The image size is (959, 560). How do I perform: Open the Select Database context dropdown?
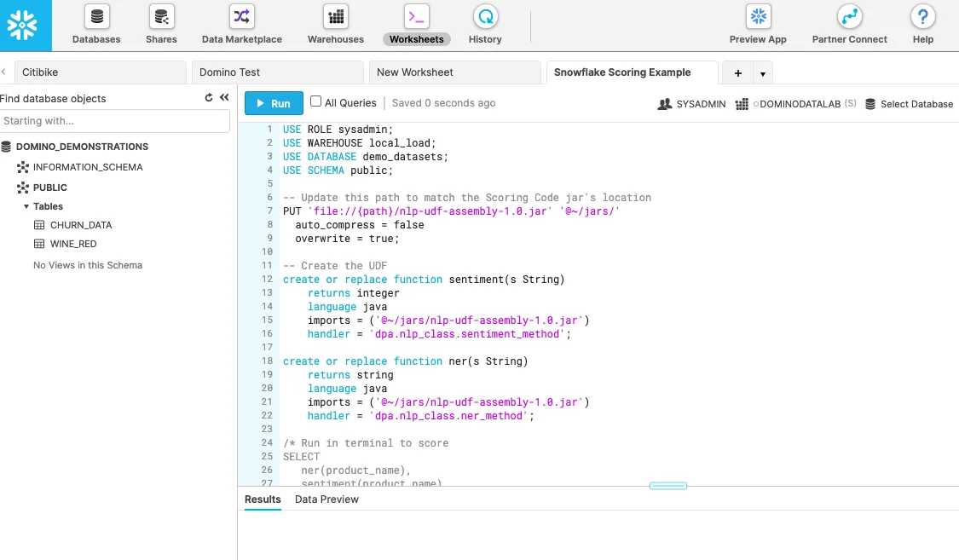[909, 104]
